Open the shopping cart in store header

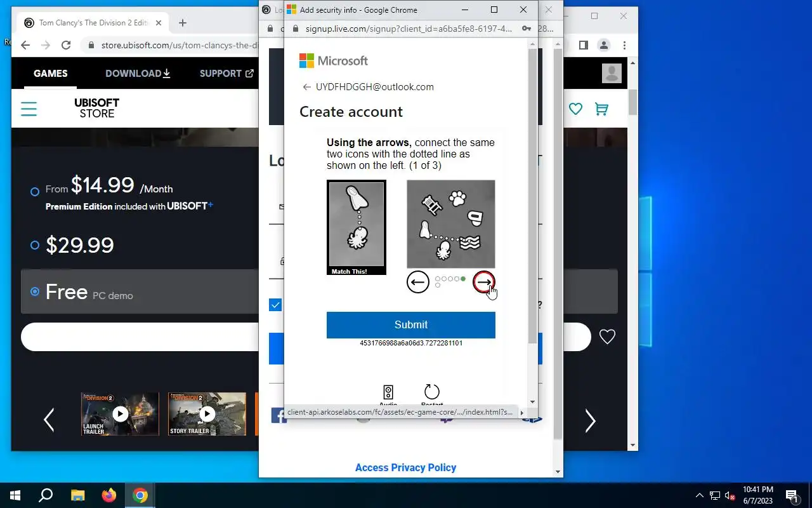(601, 109)
